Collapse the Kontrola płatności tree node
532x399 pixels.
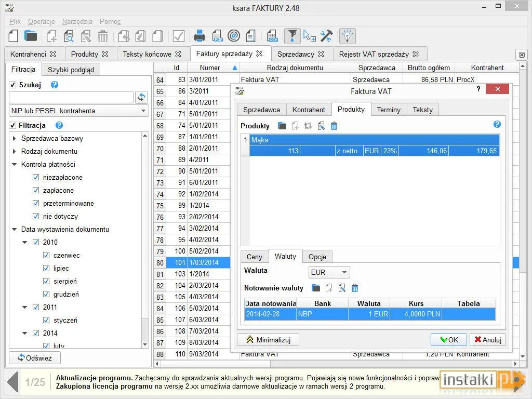[14, 164]
